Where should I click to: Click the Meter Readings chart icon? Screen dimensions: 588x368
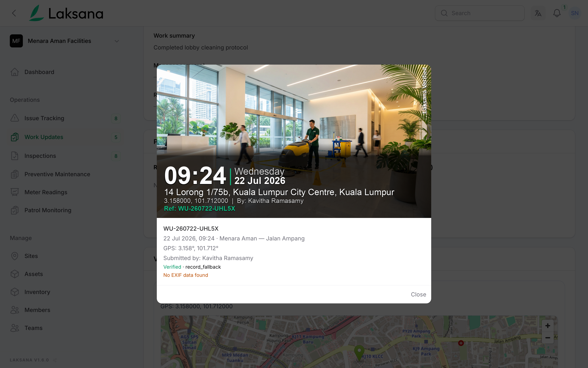15,192
